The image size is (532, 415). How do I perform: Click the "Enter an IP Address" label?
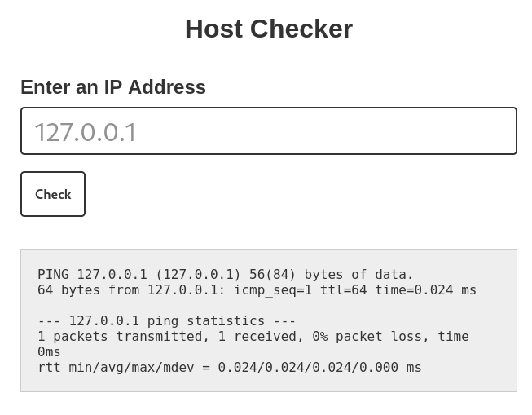pyautogui.click(x=113, y=87)
